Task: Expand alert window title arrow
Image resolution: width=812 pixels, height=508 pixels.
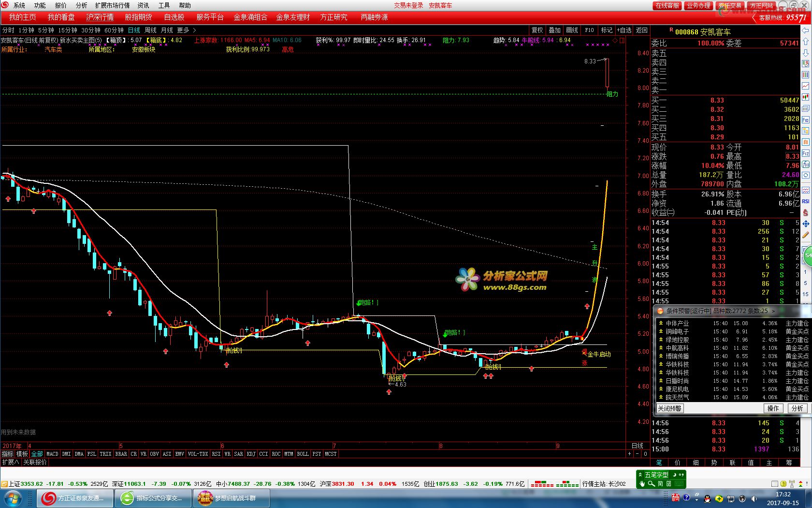Action: (773, 311)
